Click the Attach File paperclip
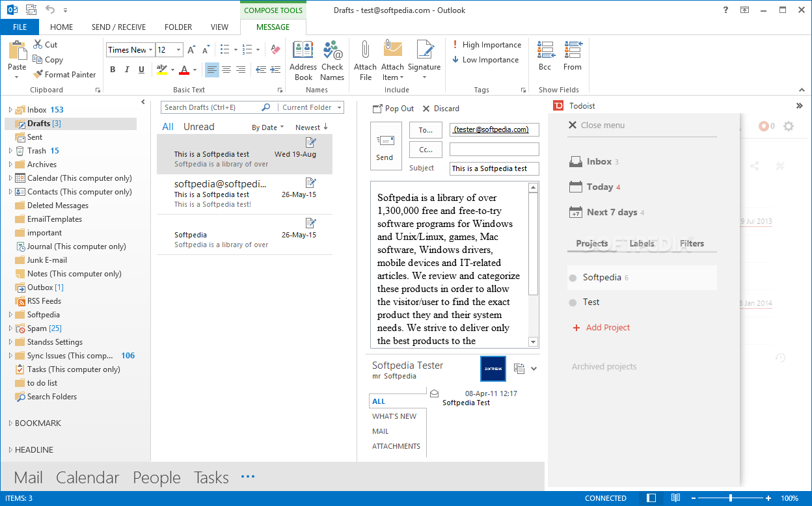 365,60
